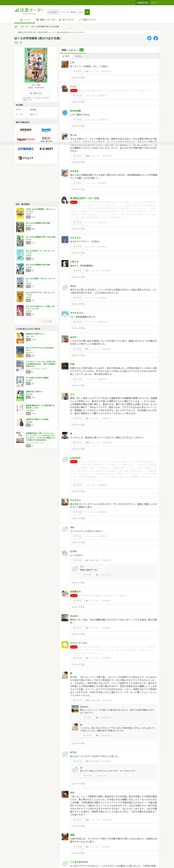The height and width of the screenshot is (868, 174).
Task: Give ナイス to riku's review
Action: 77,536
